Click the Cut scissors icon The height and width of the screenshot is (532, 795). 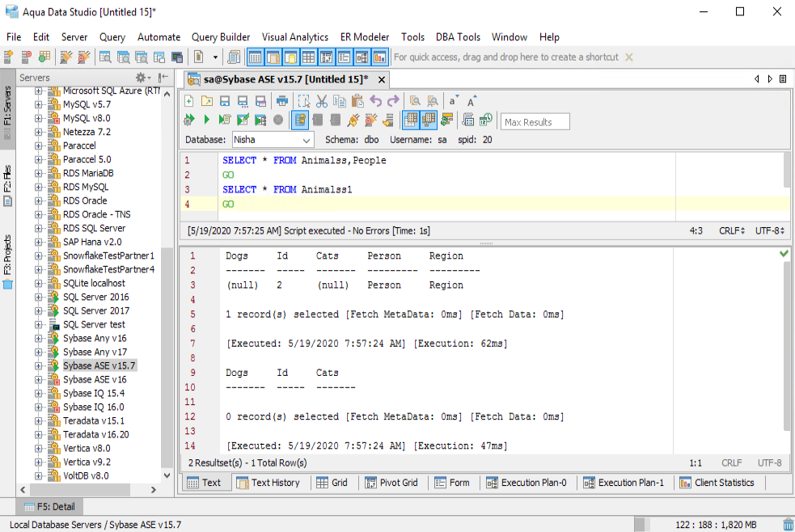point(321,101)
